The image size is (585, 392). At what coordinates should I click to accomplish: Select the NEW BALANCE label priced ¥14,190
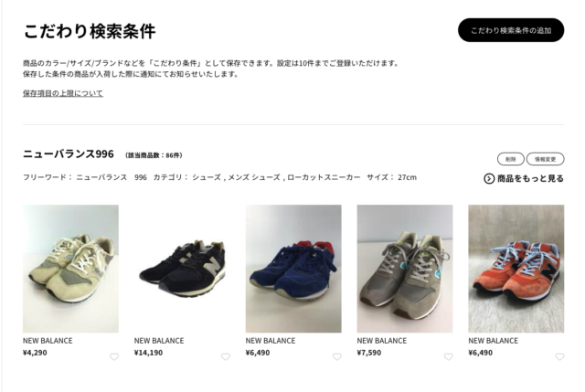click(159, 341)
